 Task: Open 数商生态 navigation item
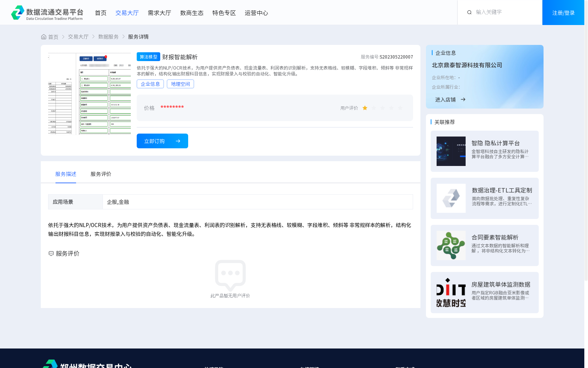(192, 13)
